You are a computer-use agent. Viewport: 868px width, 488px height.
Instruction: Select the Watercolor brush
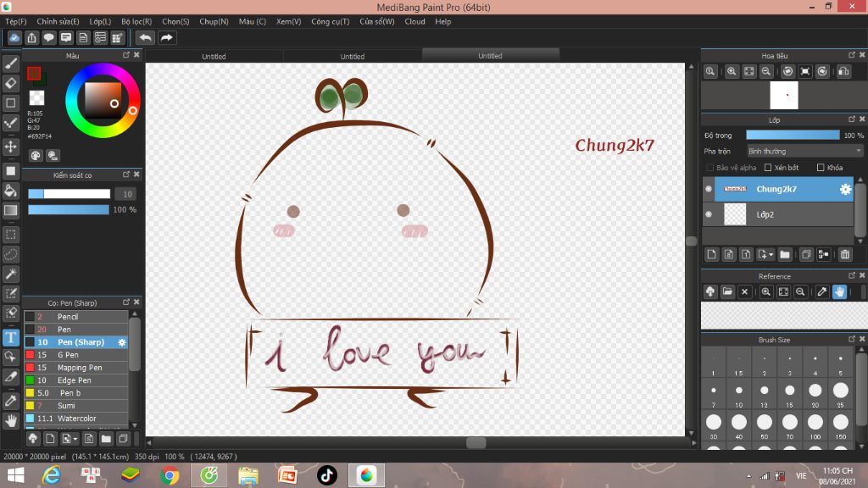[x=76, y=419]
